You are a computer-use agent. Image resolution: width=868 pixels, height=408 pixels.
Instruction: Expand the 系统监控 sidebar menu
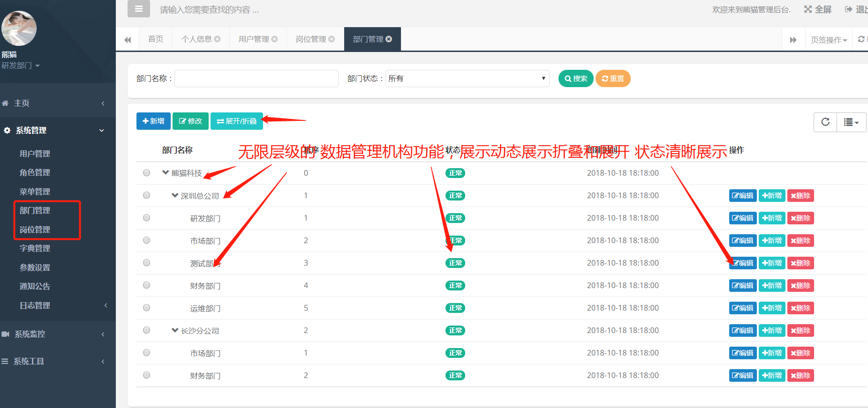58,334
